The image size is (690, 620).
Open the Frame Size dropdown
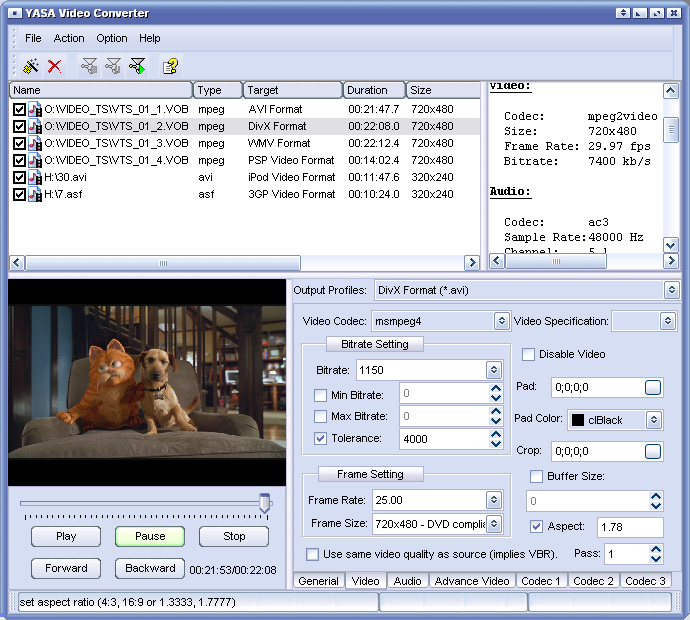pos(493,523)
